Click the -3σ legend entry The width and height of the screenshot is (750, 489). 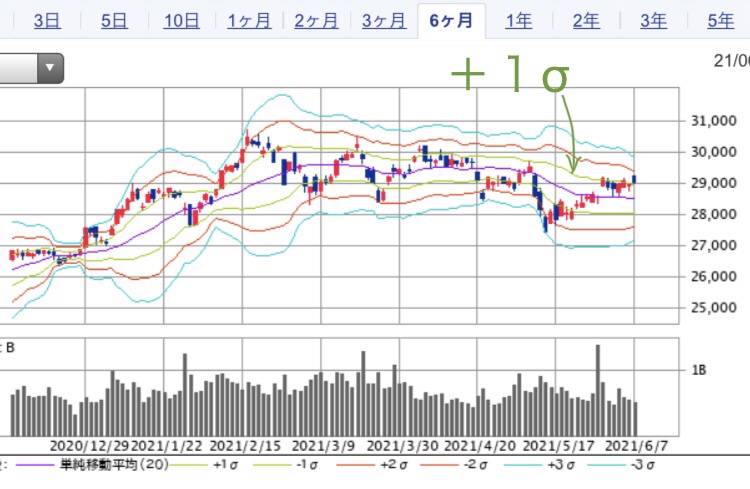(643, 465)
